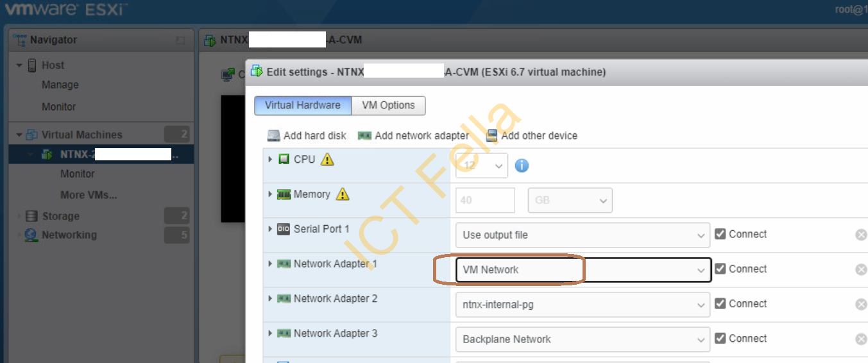The width and height of the screenshot is (868, 363).
Task: Click the CPU info icon
Action: pos(522,165)
